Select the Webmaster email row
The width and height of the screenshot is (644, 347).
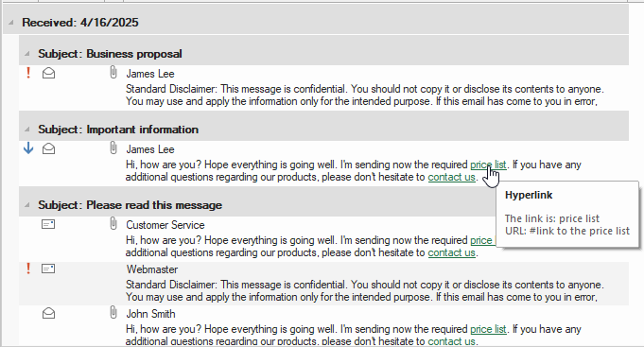(x=323, y=284)
